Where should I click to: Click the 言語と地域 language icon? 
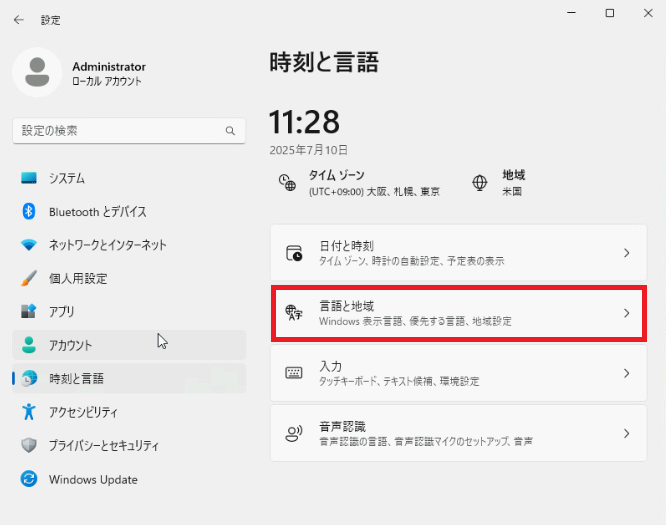[x=294, y=313]
